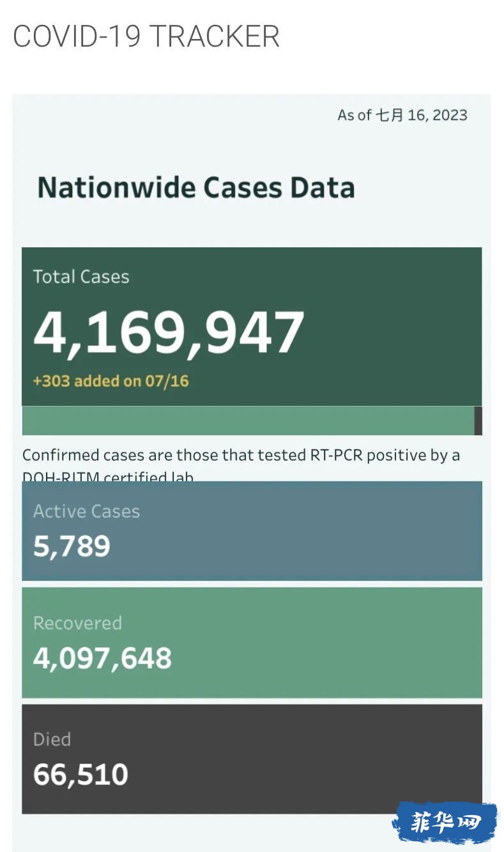Click the +303 added on 07/16 text

click(x=111, y=382)
